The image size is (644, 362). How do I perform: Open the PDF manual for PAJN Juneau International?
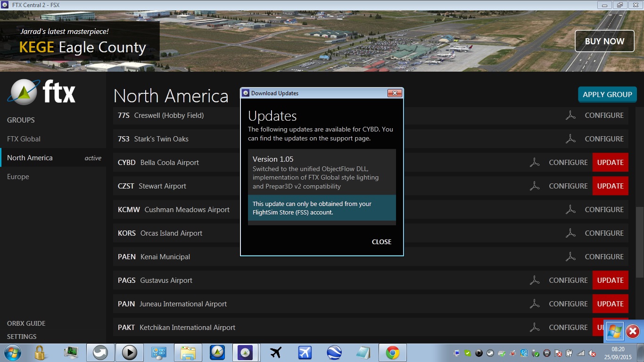coord(535,304)
